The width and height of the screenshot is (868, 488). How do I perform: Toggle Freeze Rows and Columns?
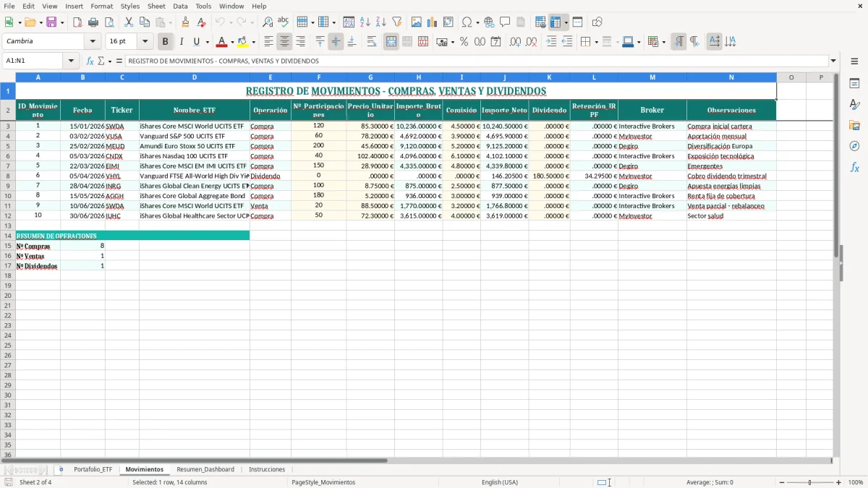point(556,22)
